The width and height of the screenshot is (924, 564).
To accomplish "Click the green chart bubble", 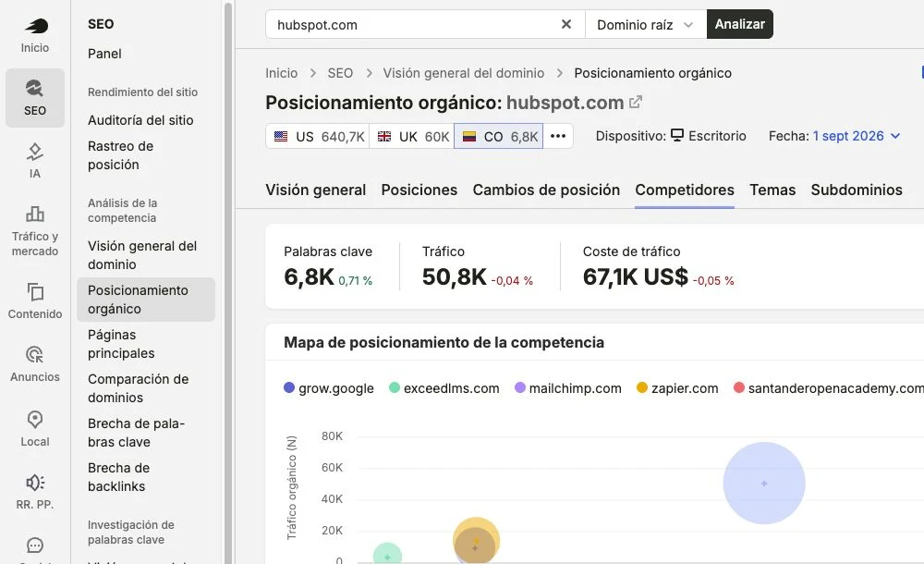I will [x=387, y=553].
